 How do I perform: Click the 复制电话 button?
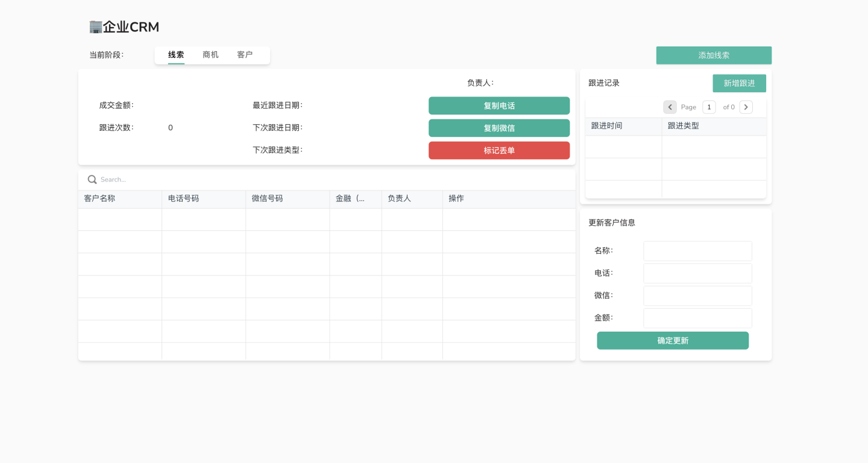point(499,106)
